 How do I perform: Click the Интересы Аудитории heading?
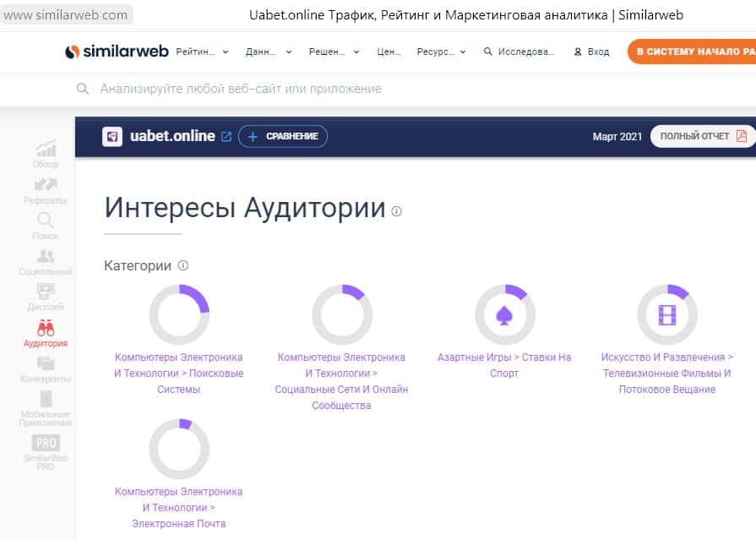[245, 208]
